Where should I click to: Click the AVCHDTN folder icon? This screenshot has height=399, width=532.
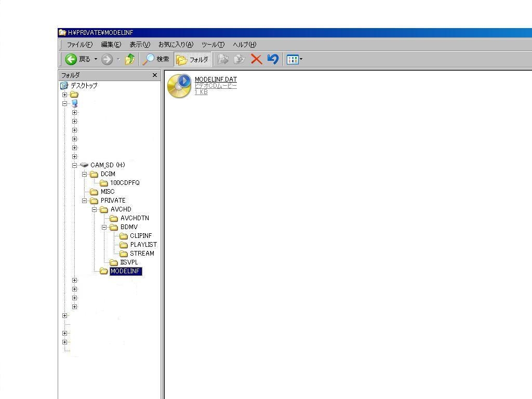tap(114, 218)
